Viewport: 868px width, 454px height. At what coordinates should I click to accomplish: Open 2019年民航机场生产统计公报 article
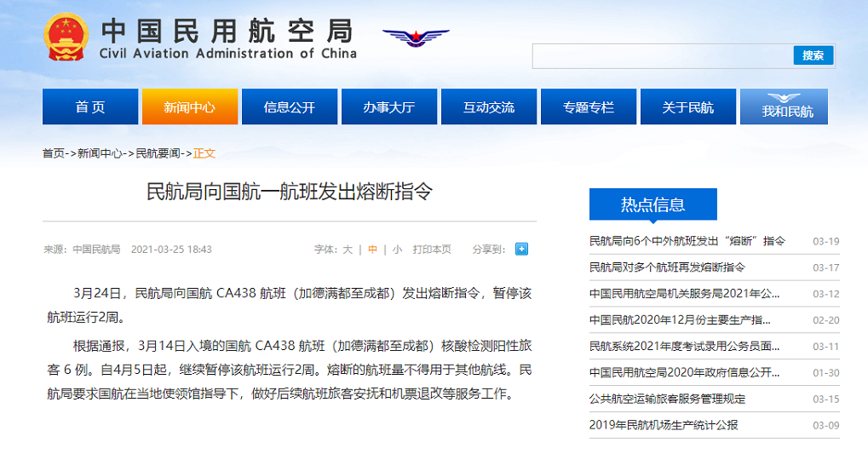664,425
